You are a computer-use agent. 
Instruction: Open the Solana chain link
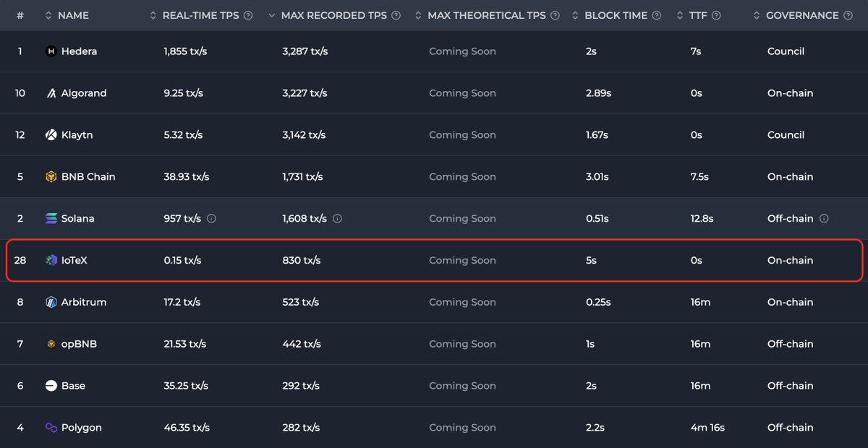77,219
